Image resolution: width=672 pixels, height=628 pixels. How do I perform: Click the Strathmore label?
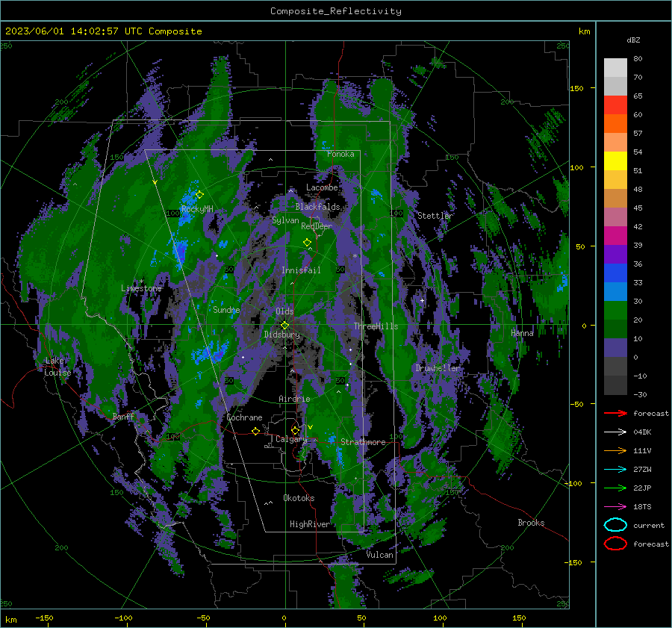[363, 442]
